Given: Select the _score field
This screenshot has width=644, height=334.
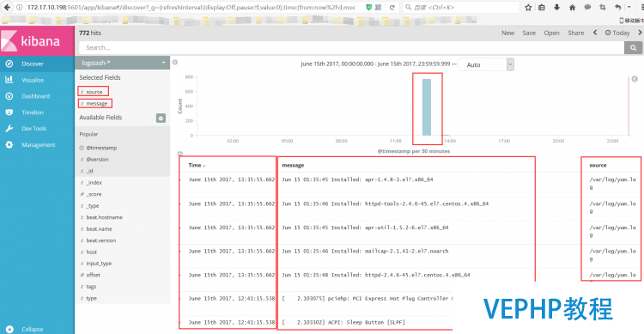Looking at the screenshot, I should click(94, 194).
